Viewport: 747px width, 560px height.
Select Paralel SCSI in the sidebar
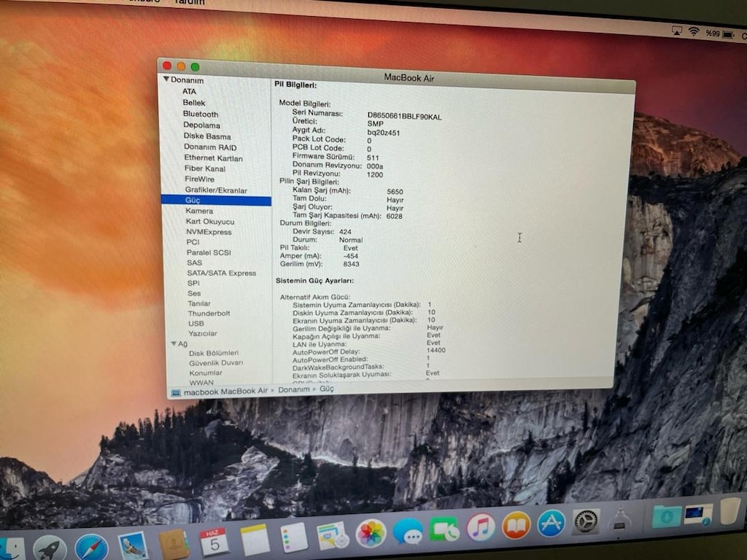click(x=209, y=252)
